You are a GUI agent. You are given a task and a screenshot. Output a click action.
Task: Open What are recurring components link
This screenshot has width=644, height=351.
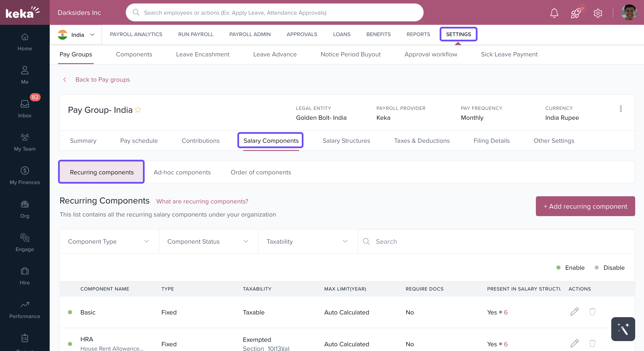click(202, 201)
